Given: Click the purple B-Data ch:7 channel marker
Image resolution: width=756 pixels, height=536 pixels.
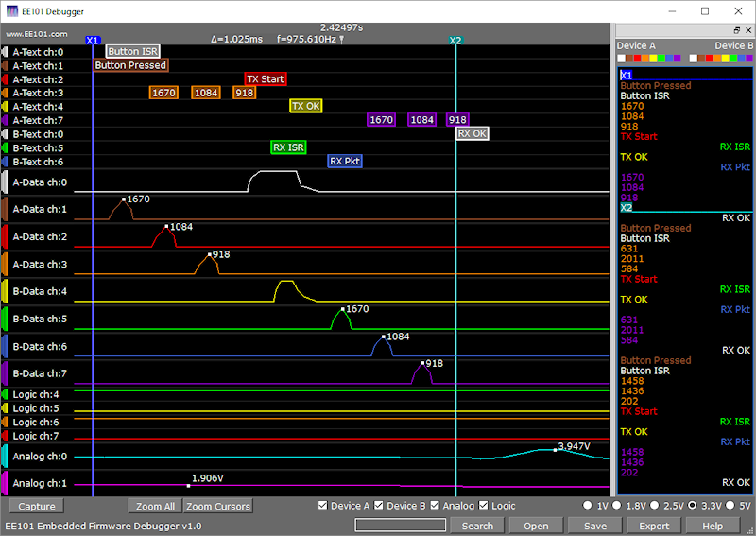Looking at the screenshot, I should point(6,374).
